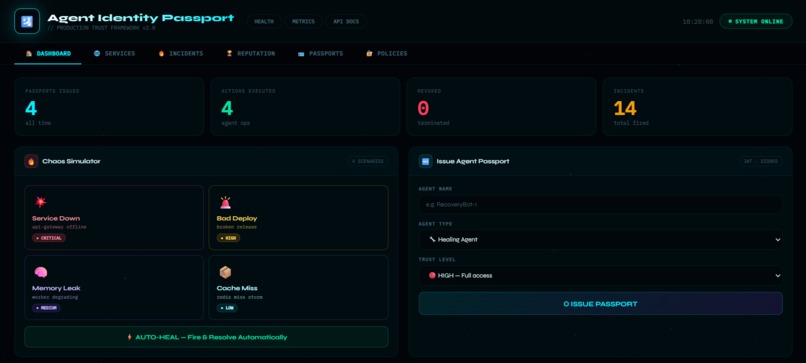
Task: Switch to the Dashboard tab
Action: [48, 53]
